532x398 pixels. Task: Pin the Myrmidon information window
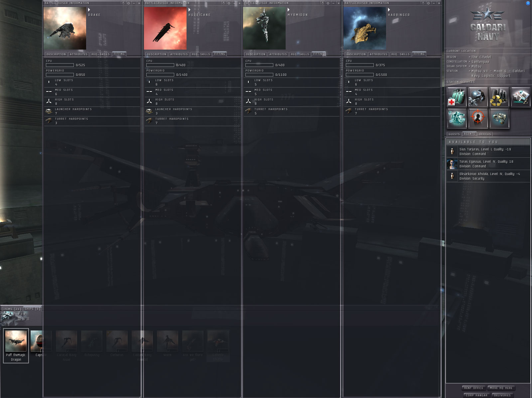[x=323, y=3]
